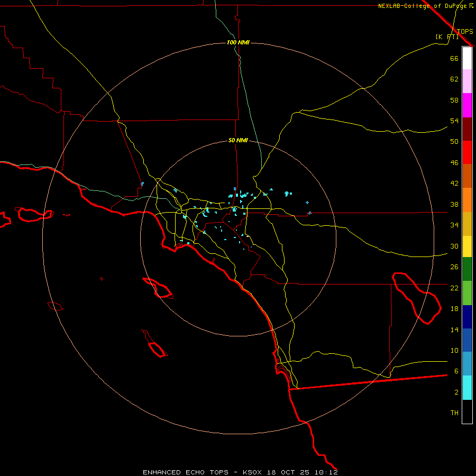The width and height of the screenshot is (476, 476).
Task: Click the "50 NMI" range ring label
Action: tap(238, 140)
